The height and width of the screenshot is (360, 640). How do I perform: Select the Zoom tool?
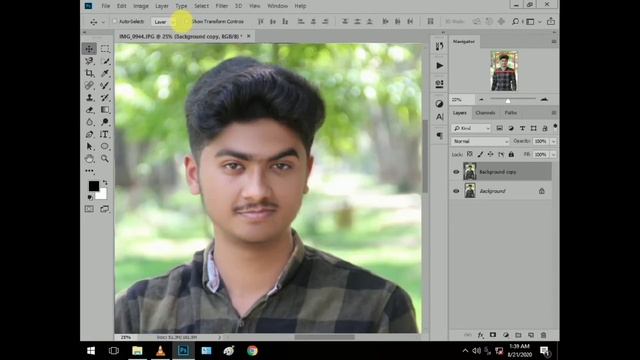[105, 158]
